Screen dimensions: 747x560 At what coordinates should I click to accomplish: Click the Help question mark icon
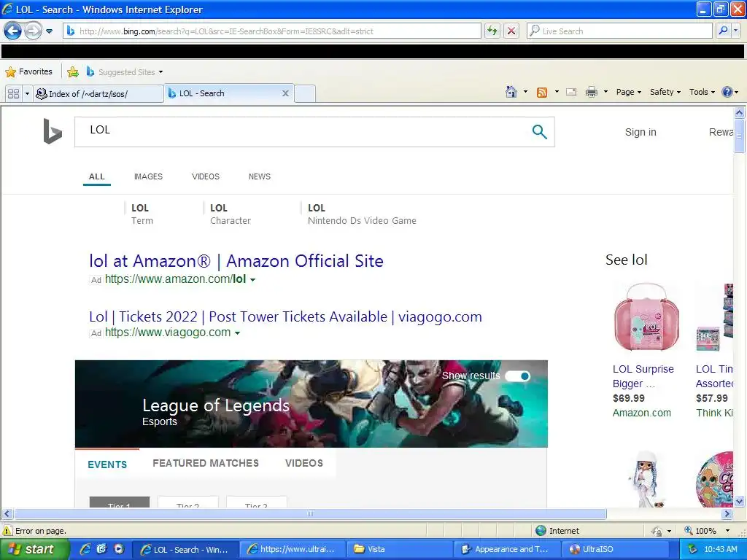pos(727,92)
